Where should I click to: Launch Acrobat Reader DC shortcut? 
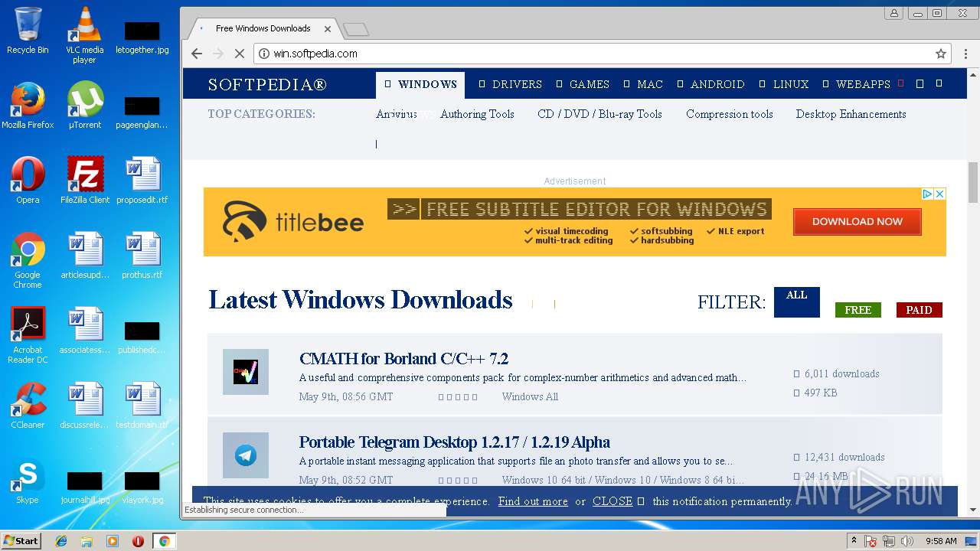(x=28, y=335)
